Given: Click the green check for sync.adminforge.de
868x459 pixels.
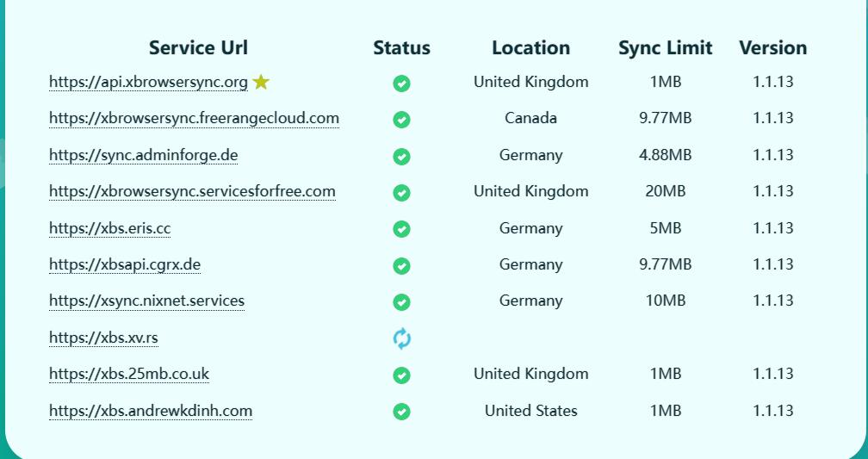Looking at the screenshot, I should (401, 157).
